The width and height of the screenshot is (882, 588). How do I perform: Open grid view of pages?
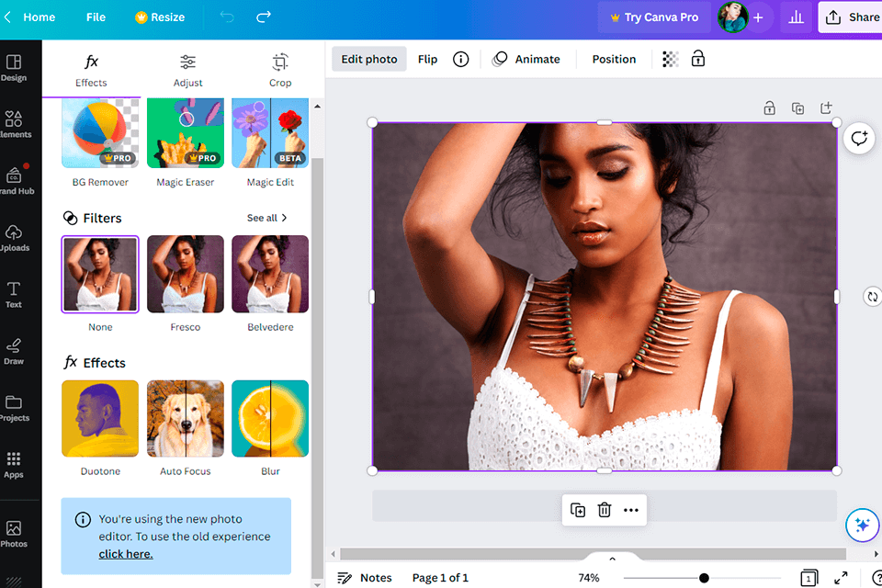(x=808, y=578)
